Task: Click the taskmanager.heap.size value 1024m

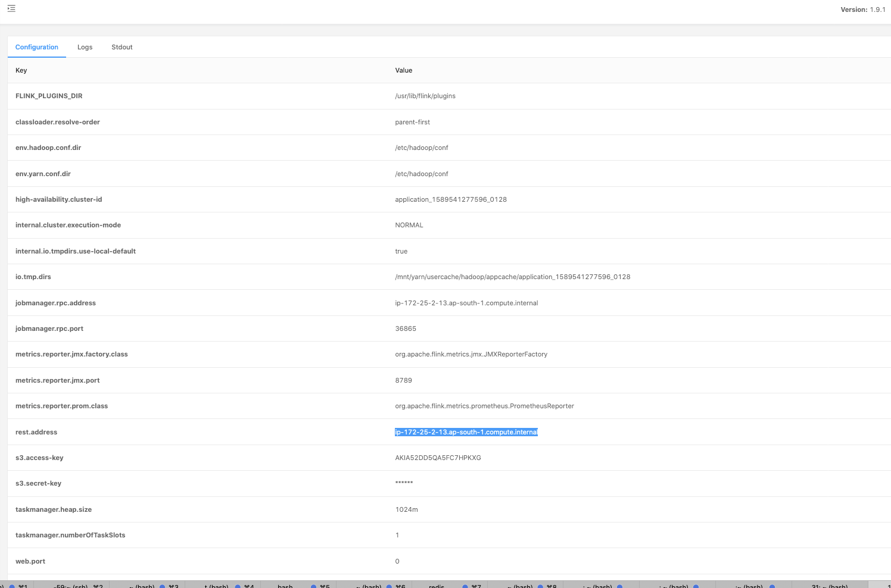Action: (406, 509)
